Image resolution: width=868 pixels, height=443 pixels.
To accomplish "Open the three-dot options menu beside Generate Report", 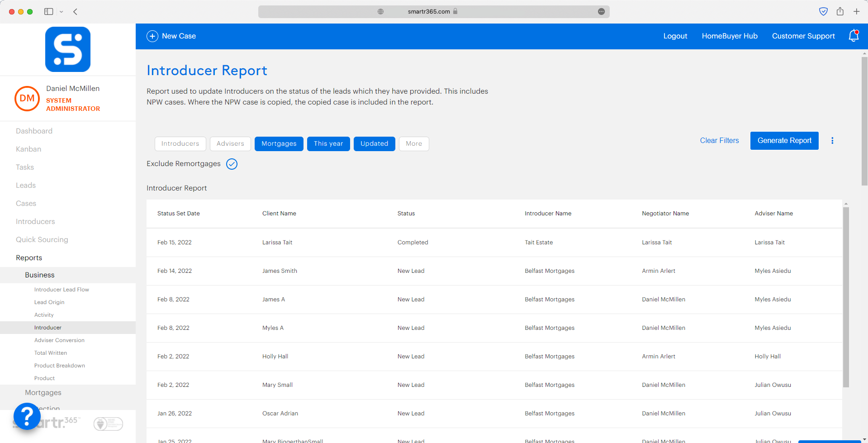I will pos(832,141).
